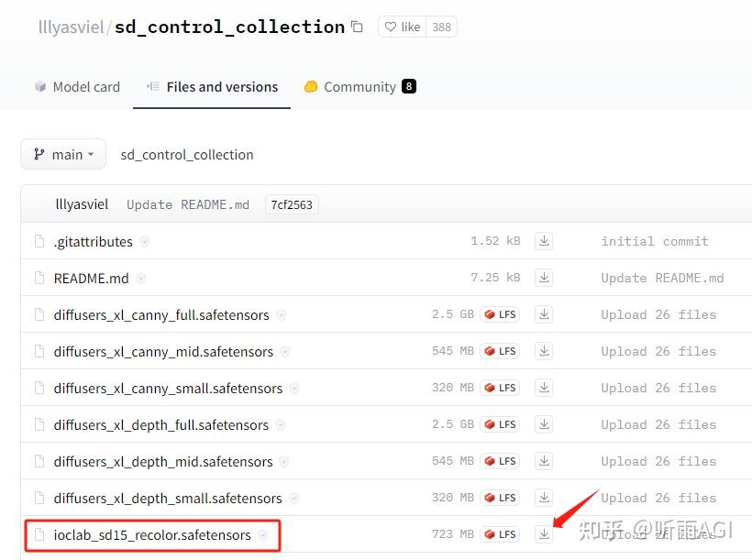Click LFS badge on diffusers_xl_depth_full row
The height and width of the screenshot is (560, 752).
point(500,424)
